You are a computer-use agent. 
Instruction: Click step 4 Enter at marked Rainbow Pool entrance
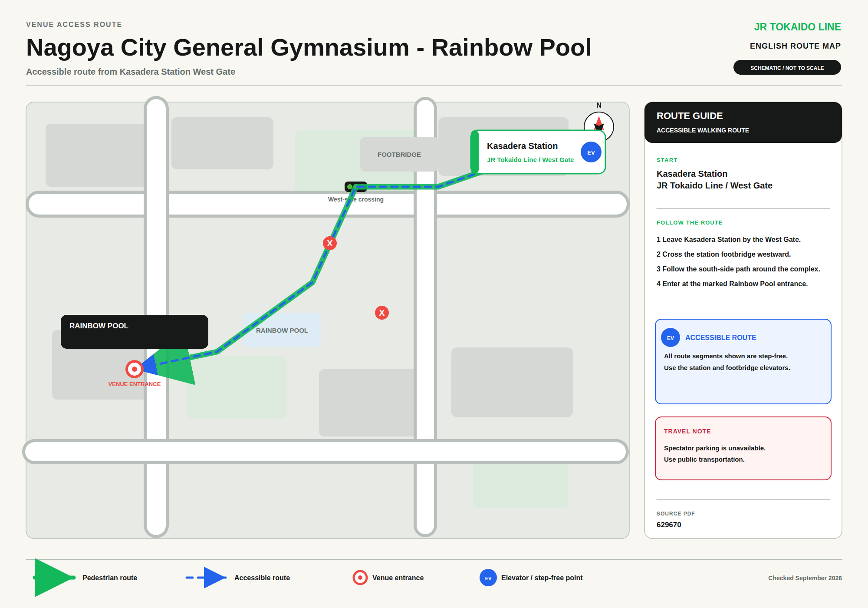coord(732,284)
